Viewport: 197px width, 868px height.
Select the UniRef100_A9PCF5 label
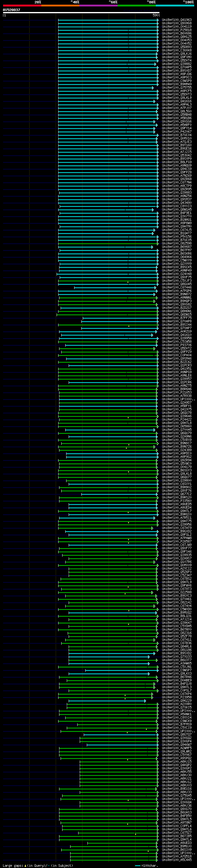point(177,91)
